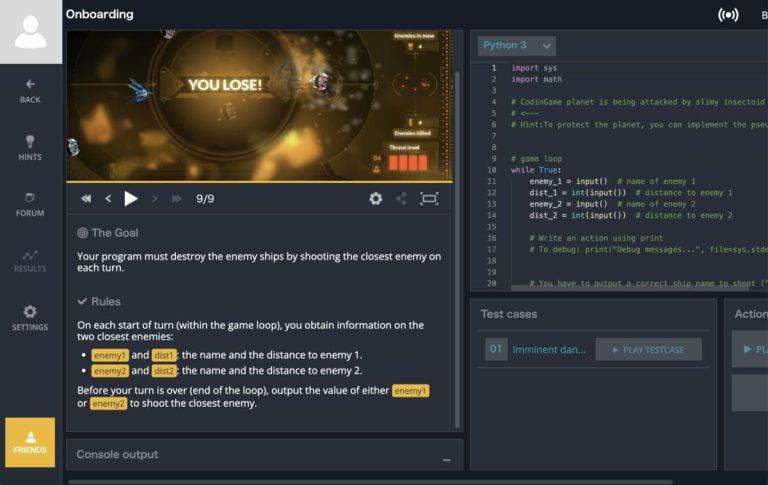The width and height of the screenshot is (768, 485).
Task: Open the replay viewer settings gear
Action: pos(375,199)
